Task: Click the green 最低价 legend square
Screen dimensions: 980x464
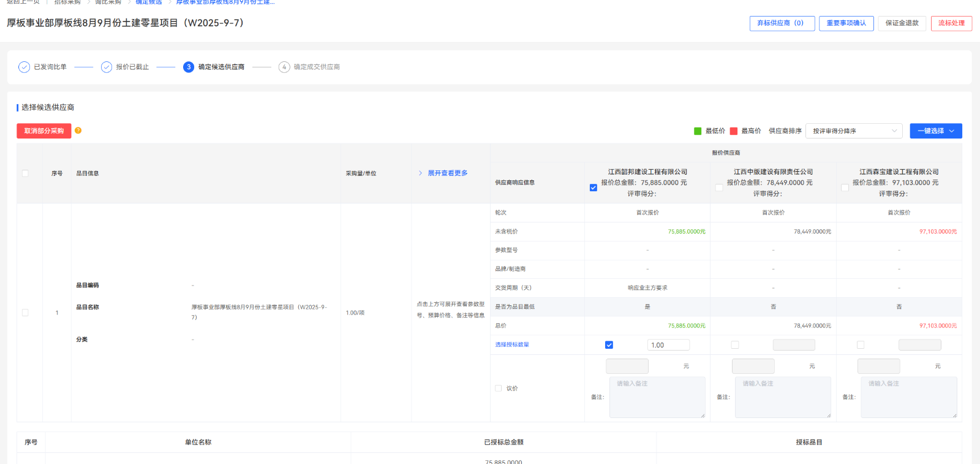Action: tap(698, 131)
